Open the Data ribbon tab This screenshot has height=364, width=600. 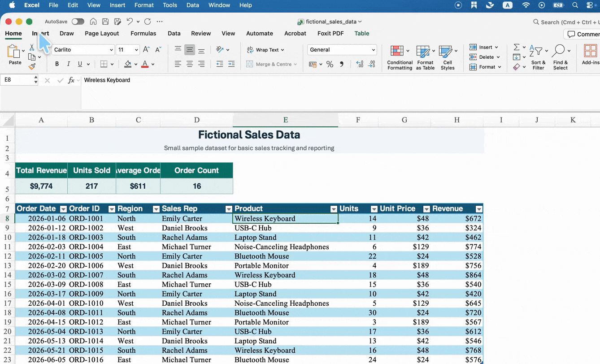[174, 33]
